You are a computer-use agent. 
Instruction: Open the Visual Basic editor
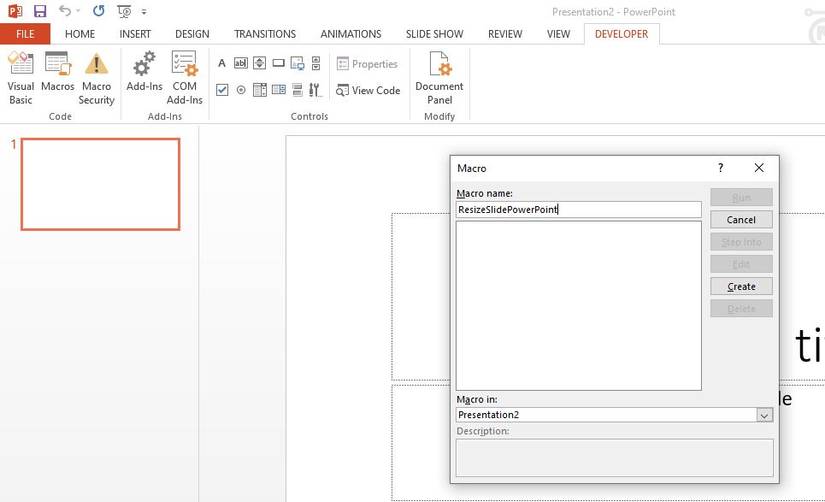pyautogui.click(x=21, y=78)
